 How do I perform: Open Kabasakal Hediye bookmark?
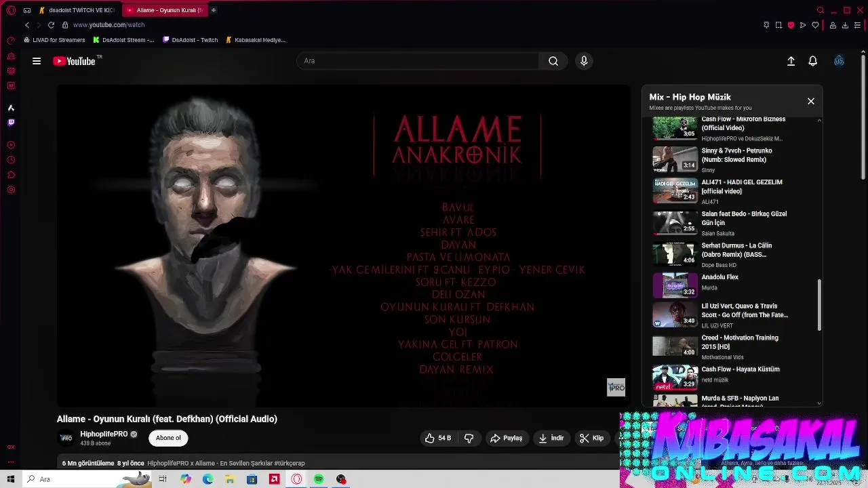[x=256, y=40]
